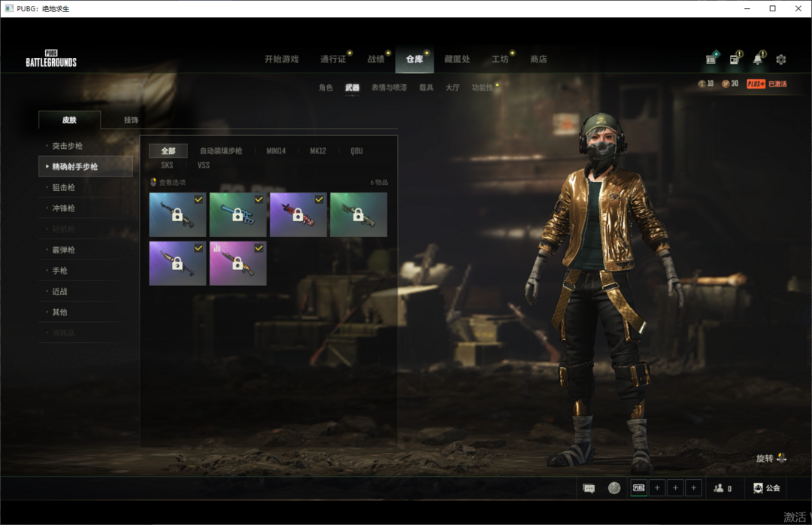Click the 查看选项 view options label

(172, 183)
